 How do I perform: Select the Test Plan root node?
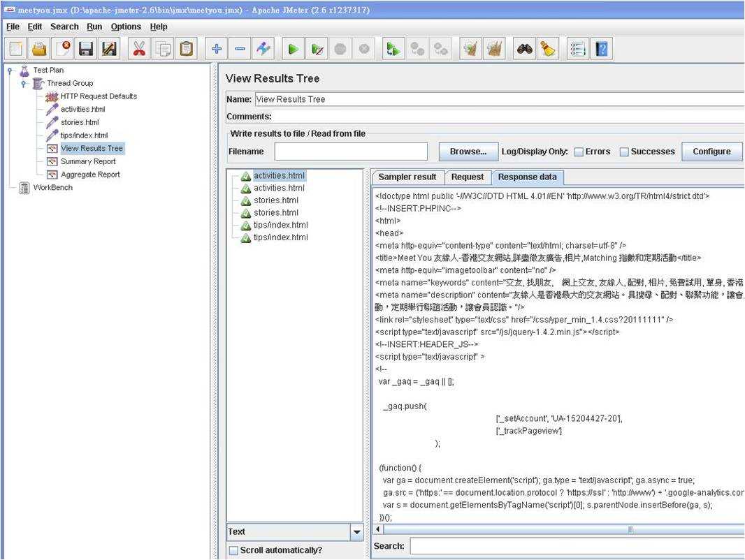coord(48,71)
